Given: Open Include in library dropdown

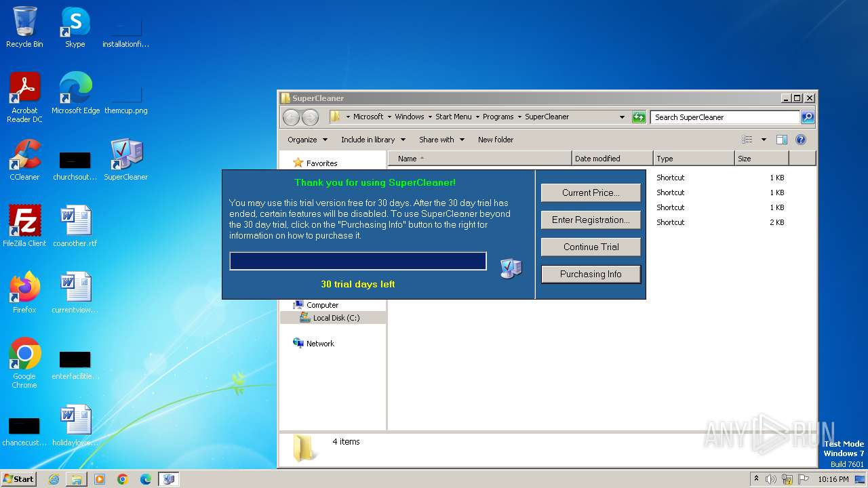Looking at the screenshot, I should (x=373, y=140).
